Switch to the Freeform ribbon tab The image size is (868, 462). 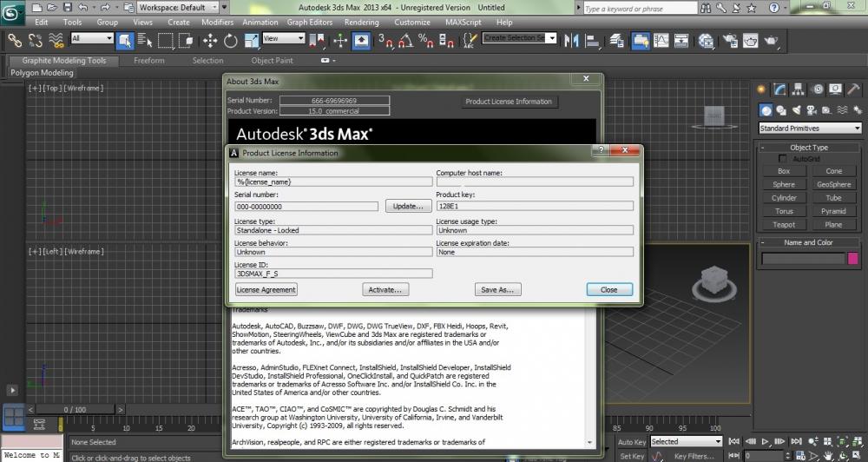149,61
